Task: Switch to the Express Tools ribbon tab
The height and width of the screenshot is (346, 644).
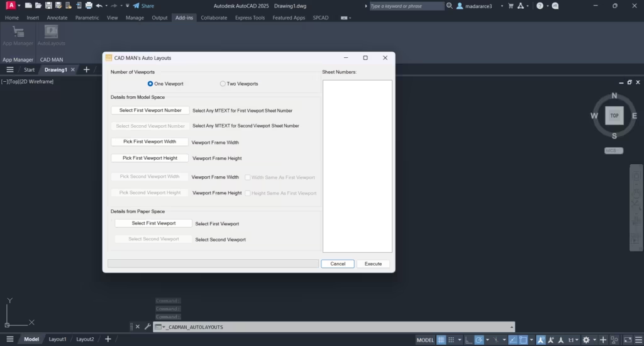Action: pos(250,18)
